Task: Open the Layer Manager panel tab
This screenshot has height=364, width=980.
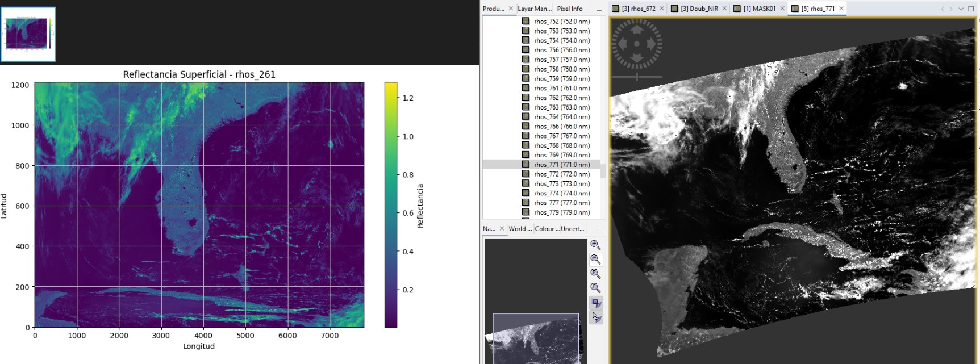Action: point(534,9)
